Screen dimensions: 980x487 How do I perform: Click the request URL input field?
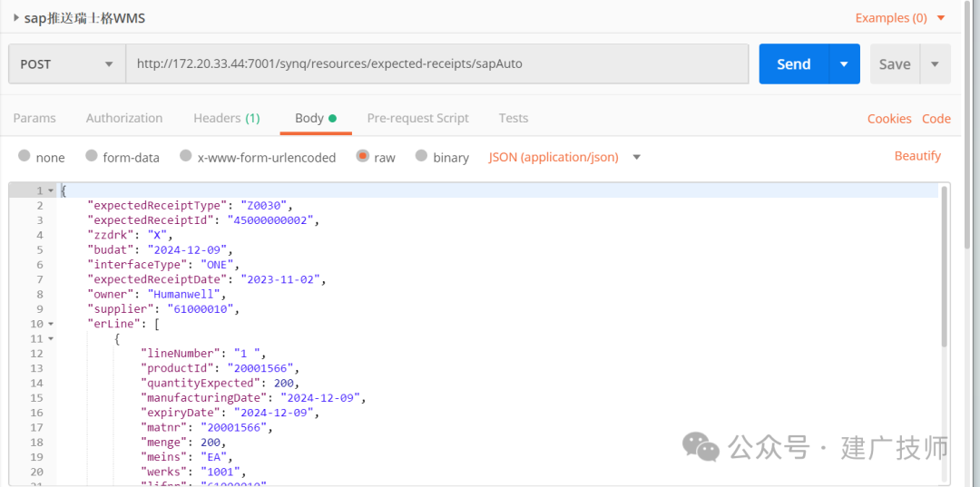point(436,63)
